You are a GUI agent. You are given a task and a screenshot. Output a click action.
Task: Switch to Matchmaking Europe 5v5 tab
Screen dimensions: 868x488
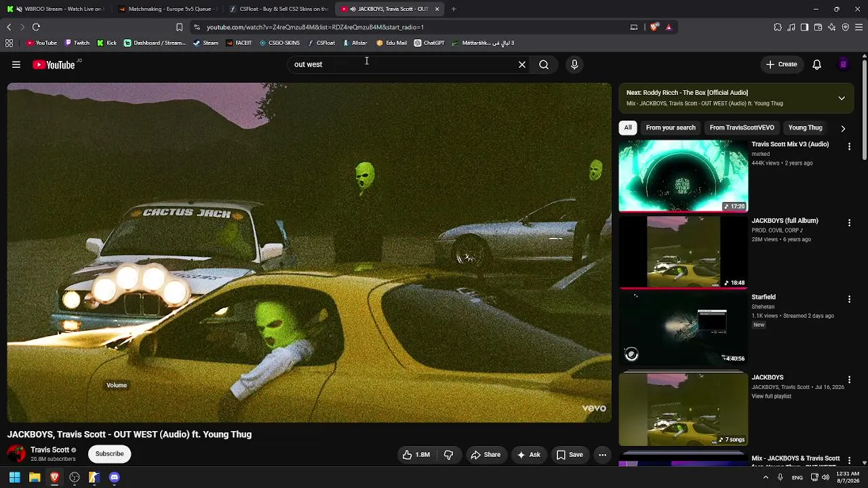pos(167,9)
